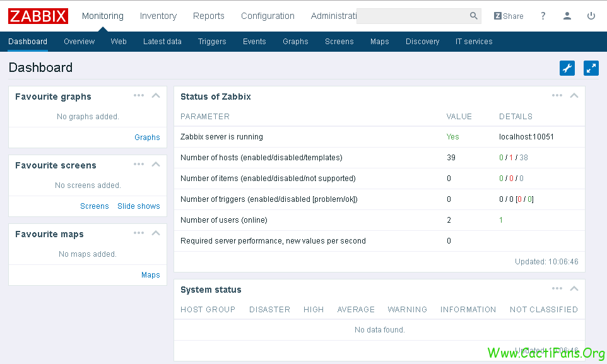Click the dashboard wrench configure button
The image size is (607, 364).
567,68
